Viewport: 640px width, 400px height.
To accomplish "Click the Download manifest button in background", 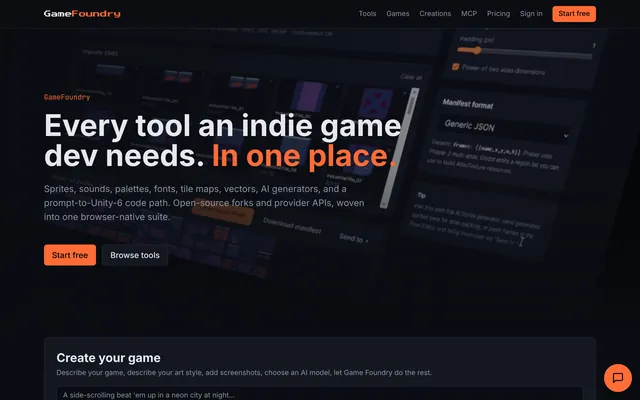I will [292, 226].
